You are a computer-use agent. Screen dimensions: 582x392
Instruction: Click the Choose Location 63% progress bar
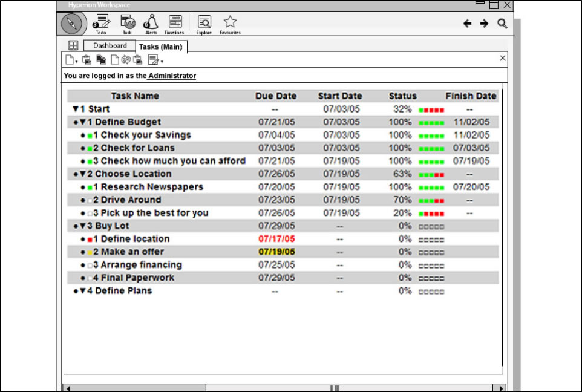(431, 175)
